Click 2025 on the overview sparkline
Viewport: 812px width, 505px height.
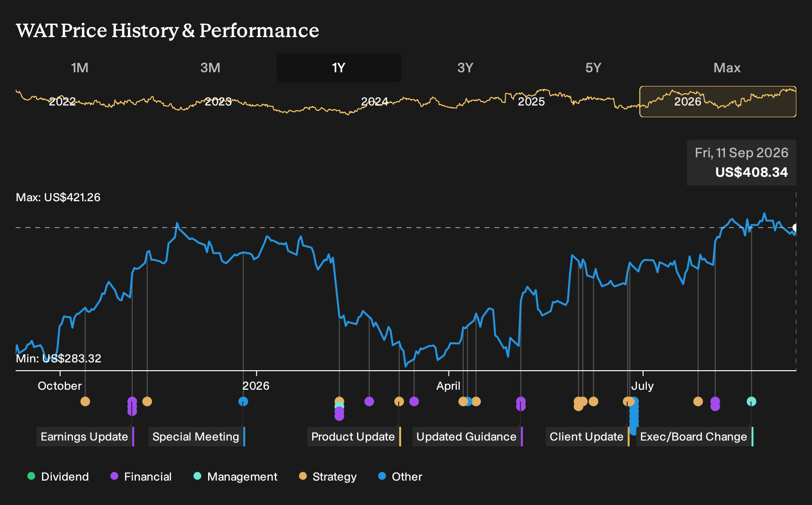point(531,102)
